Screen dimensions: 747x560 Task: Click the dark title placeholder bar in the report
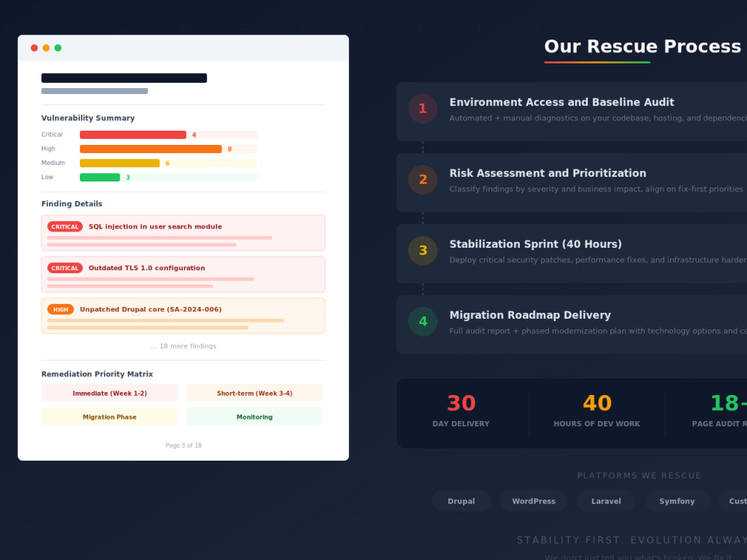[124, 78]
